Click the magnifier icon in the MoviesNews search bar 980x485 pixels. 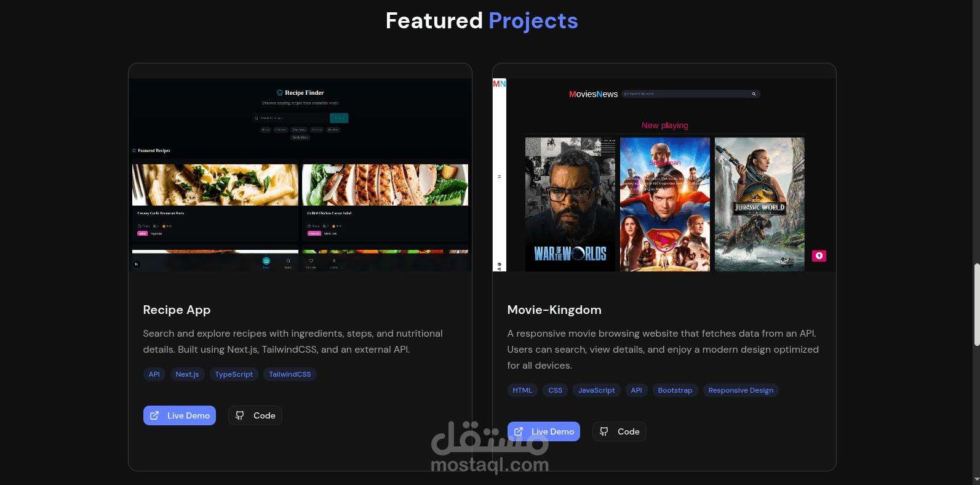coord(754,94)
